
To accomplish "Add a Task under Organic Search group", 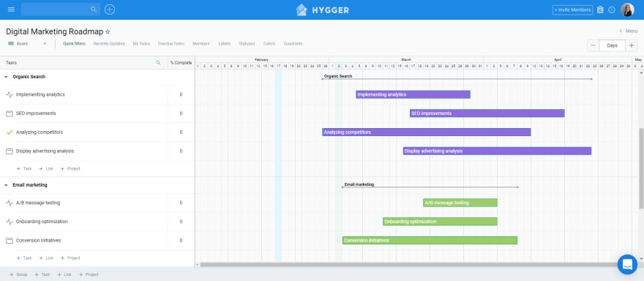I will pos(24,169).
